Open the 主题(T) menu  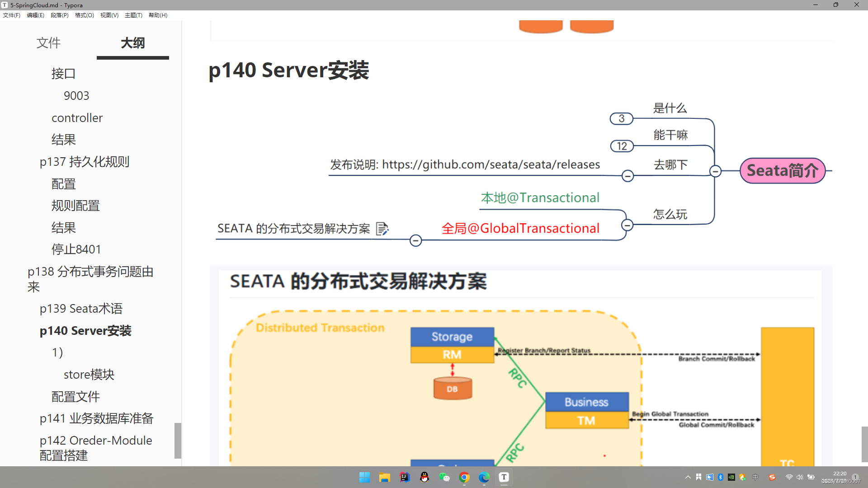pos(133,15)
